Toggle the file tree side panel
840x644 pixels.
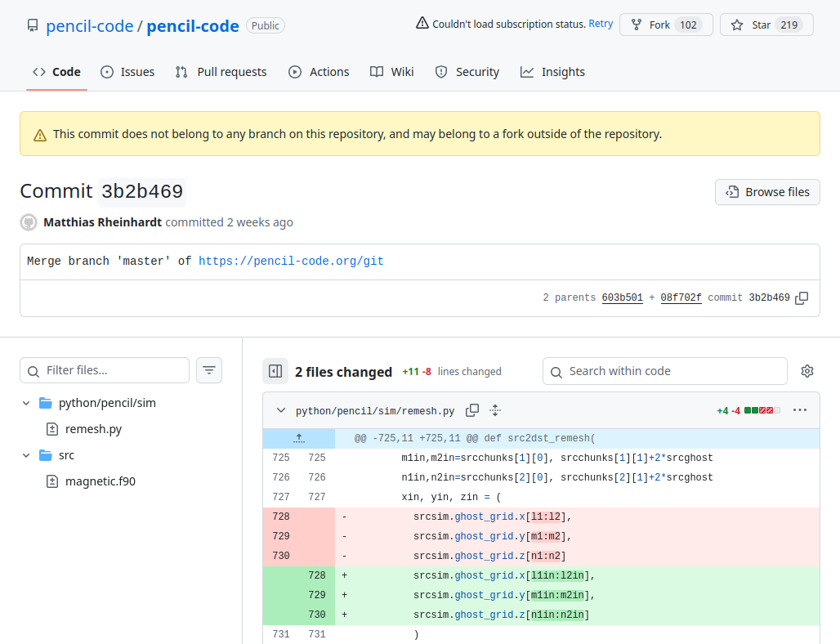point(275,371)
